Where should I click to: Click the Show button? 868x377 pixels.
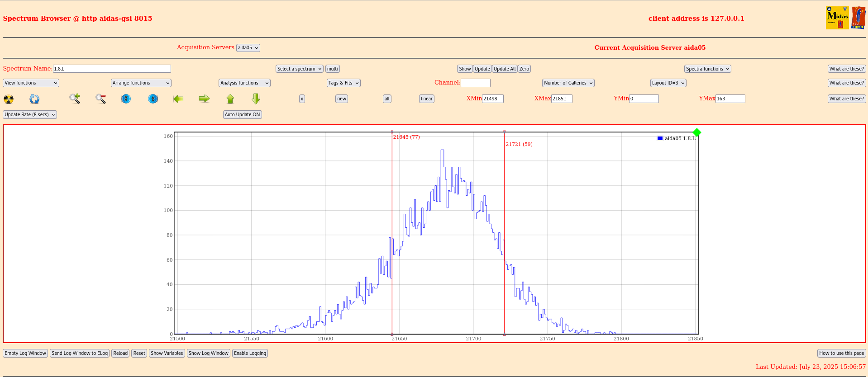pyautogui.click(x=465, y=69)
